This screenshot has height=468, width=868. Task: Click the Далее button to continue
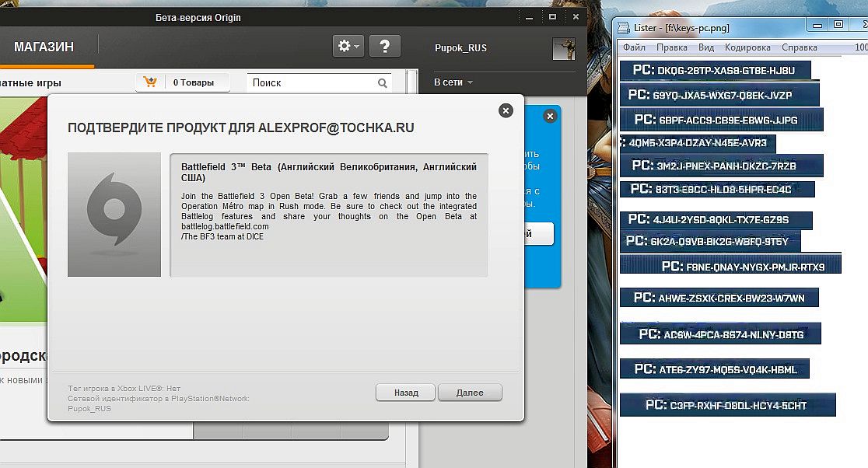[x=470, y=393]
